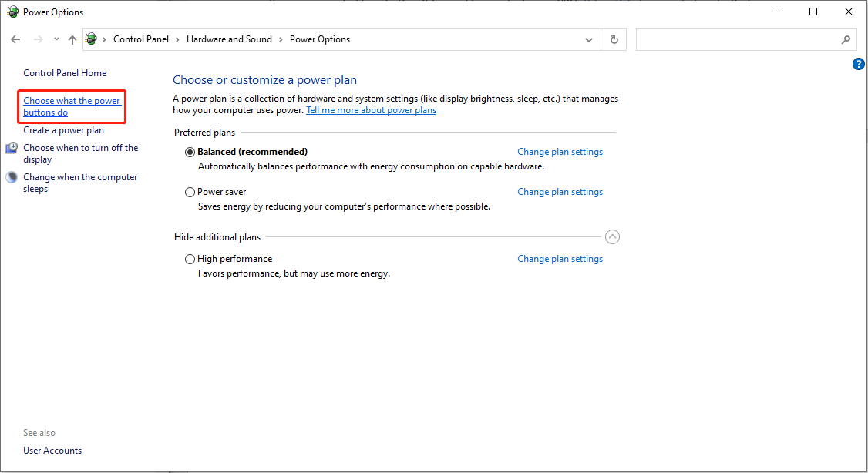The image size is (868, 473).
Task: Open the Help question mark icon
Action: 859,64
